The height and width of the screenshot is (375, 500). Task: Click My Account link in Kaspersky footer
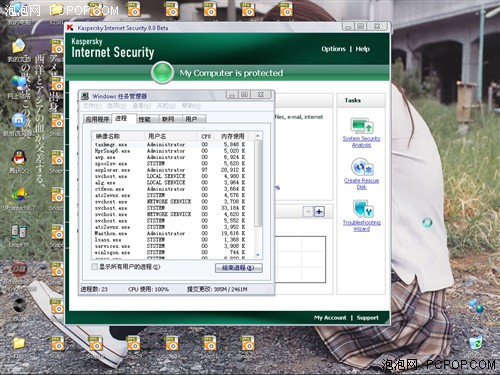pos(330,318)
